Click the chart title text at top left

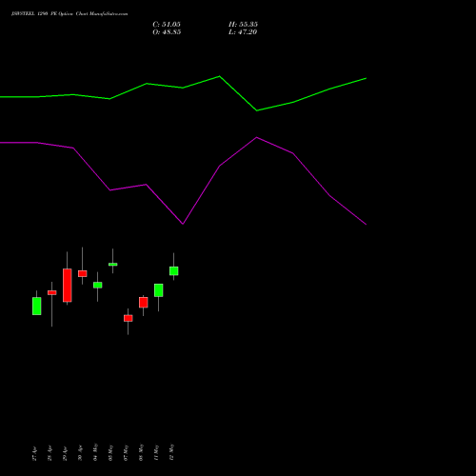point(69,14)
